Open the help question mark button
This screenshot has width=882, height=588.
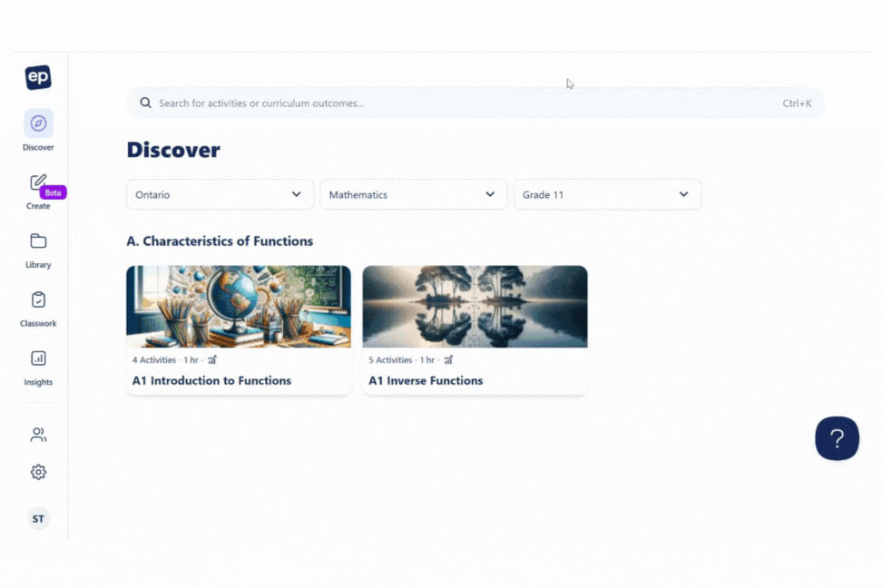pyautogui.click(x=837, y=438)
